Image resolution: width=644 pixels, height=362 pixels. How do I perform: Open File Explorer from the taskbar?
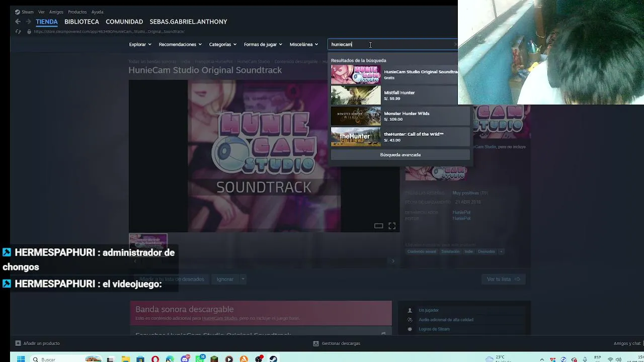coord(125,359)
